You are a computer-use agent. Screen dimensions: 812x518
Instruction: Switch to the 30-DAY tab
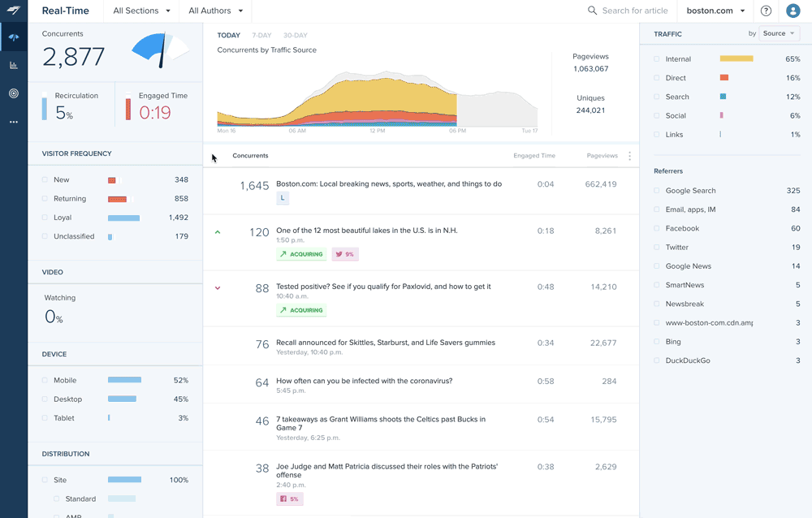coord(296,35)
